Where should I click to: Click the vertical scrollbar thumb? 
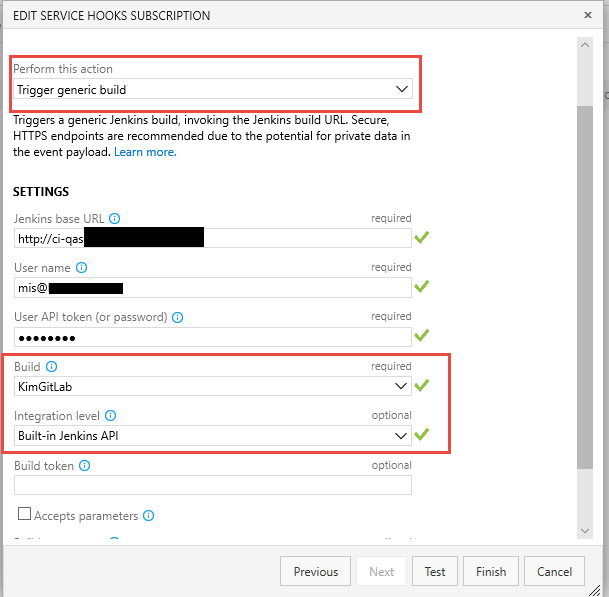(585, 287)
